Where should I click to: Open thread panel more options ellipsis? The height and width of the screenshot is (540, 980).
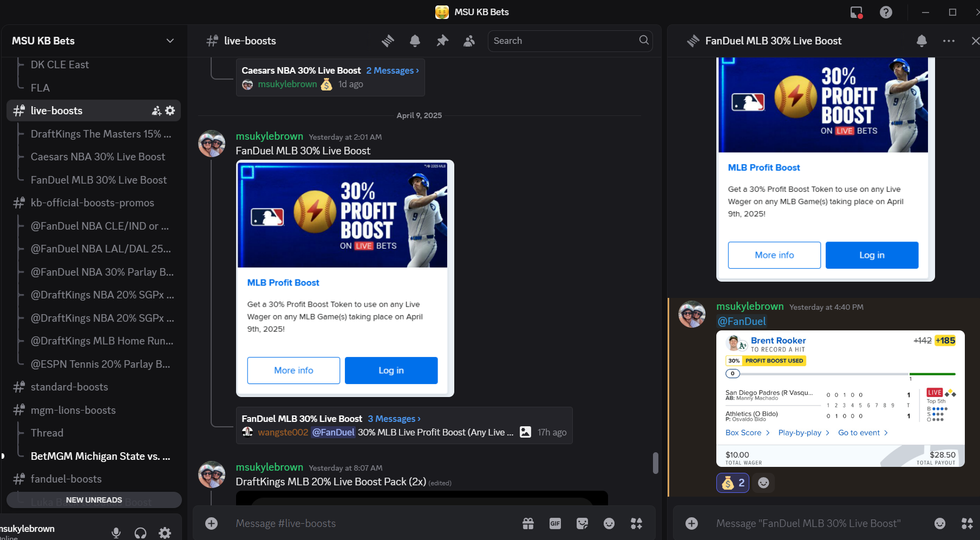949,41
